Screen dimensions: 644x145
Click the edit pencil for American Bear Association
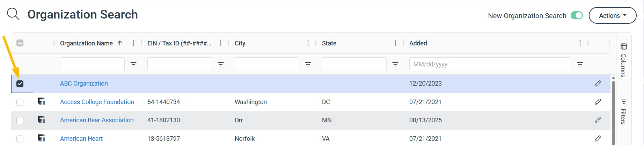[598, 120]
